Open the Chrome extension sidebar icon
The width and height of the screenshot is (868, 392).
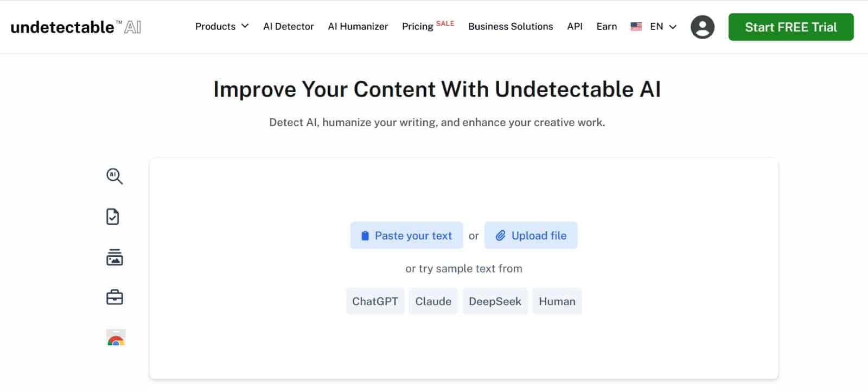coord(116,338)
